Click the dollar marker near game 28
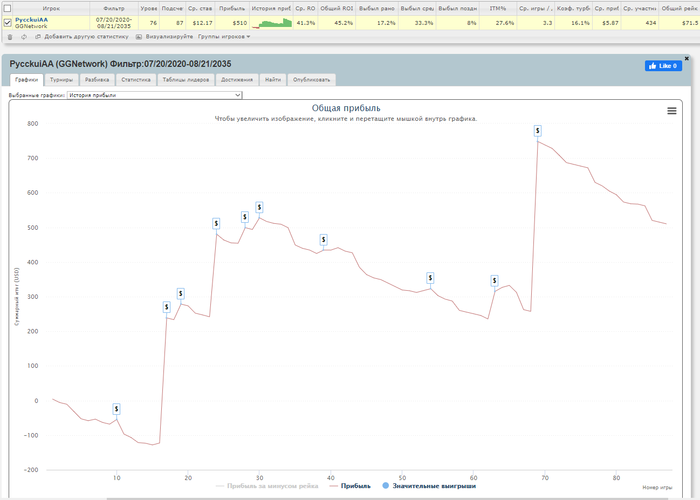 [x=245, y=217]
